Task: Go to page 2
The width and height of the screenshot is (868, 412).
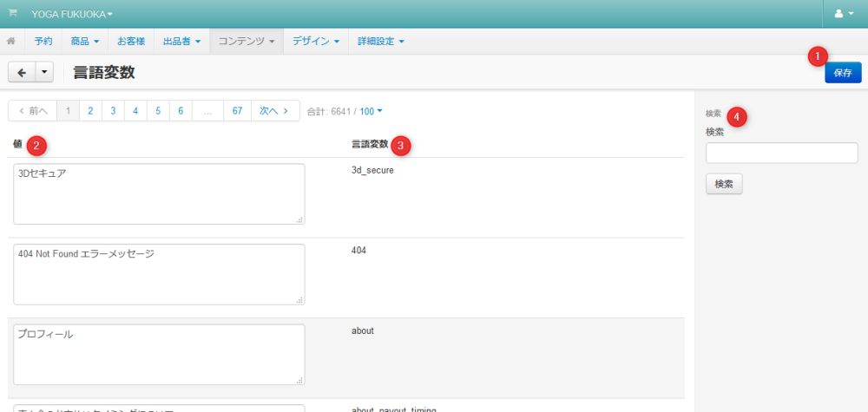Action: click(x=90, y=111)
